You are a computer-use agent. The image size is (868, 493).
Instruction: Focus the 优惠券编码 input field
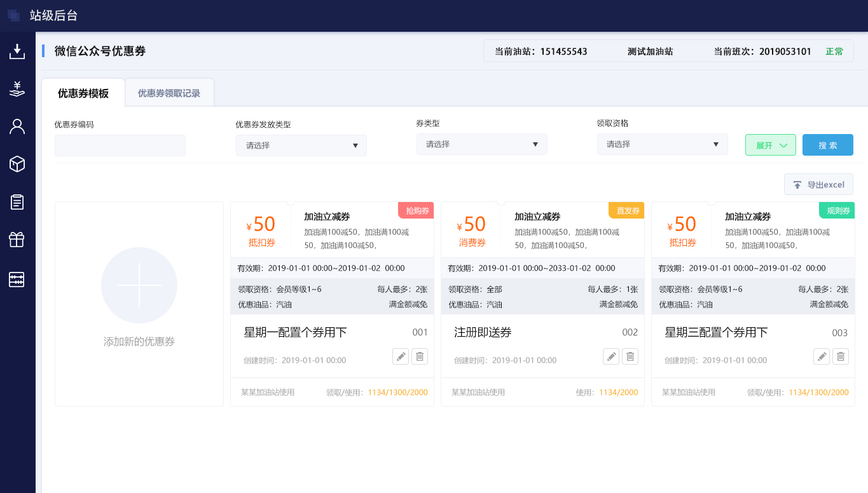[120, 145]
